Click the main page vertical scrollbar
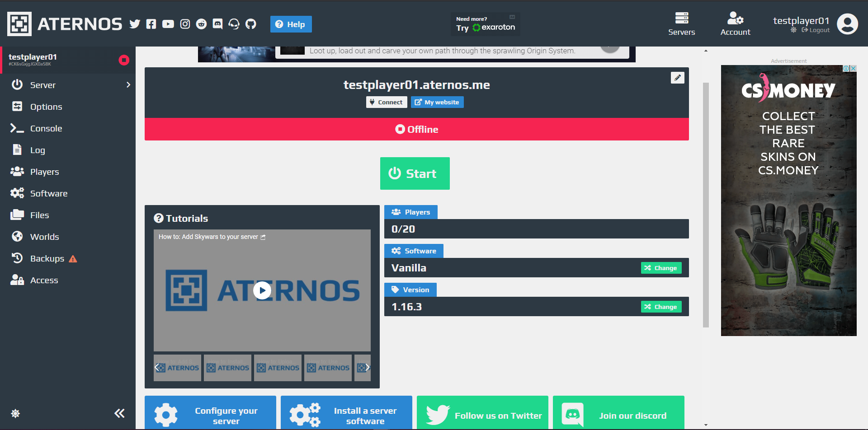Viewport: 868px width, 430px height. pyautogui.click(x=706, y=205)
